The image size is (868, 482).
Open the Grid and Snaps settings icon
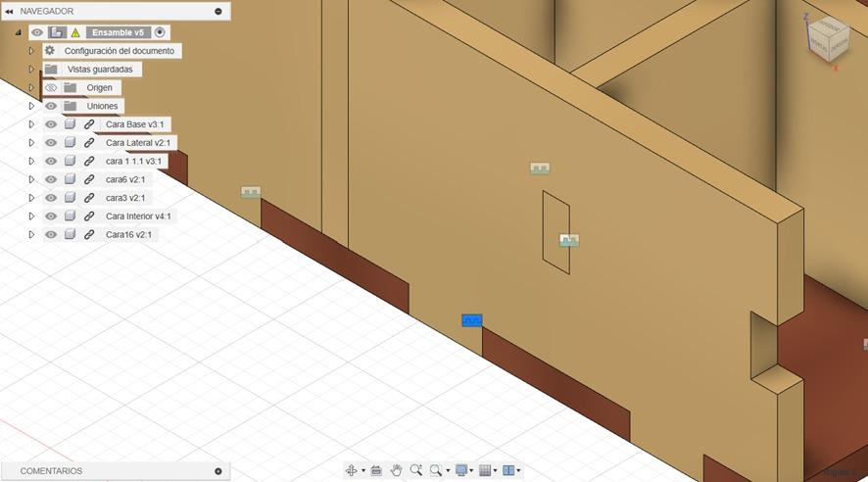[x=484, y=470]
